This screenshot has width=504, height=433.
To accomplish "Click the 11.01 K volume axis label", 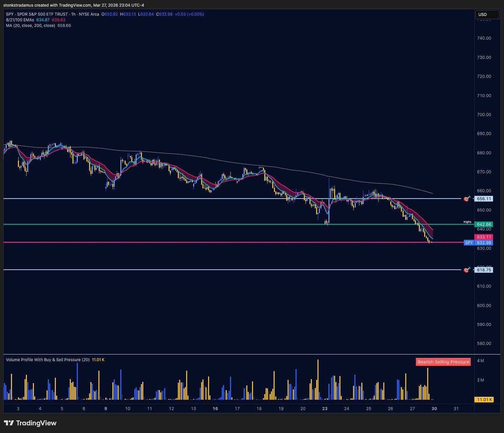I will [484, 399].
